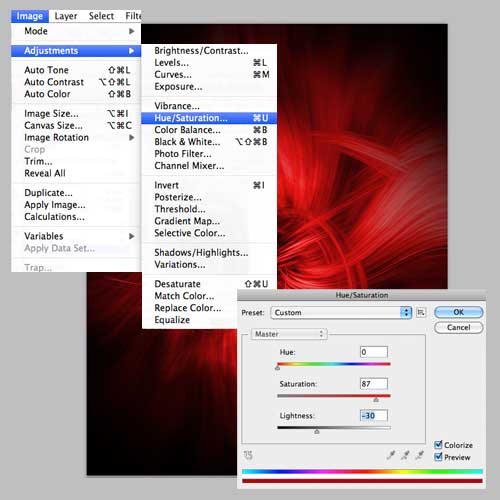
Task: Select Apply Image... menu item
Action: tap(76, 205)
